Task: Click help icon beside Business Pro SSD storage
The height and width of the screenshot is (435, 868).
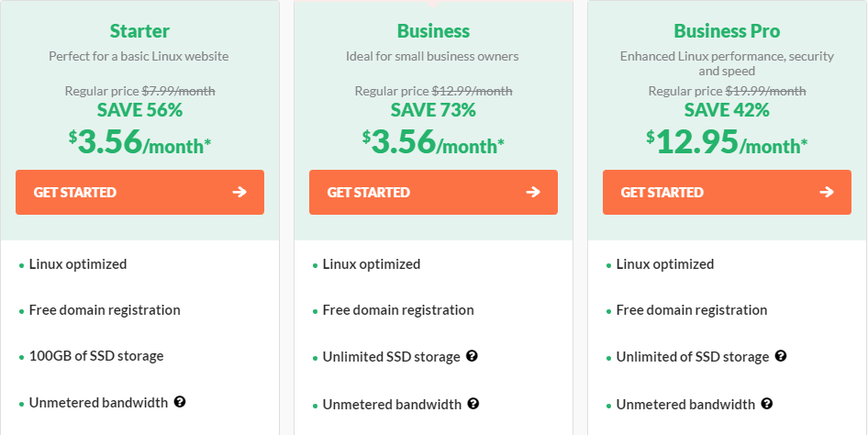Action: coord(781,356)
